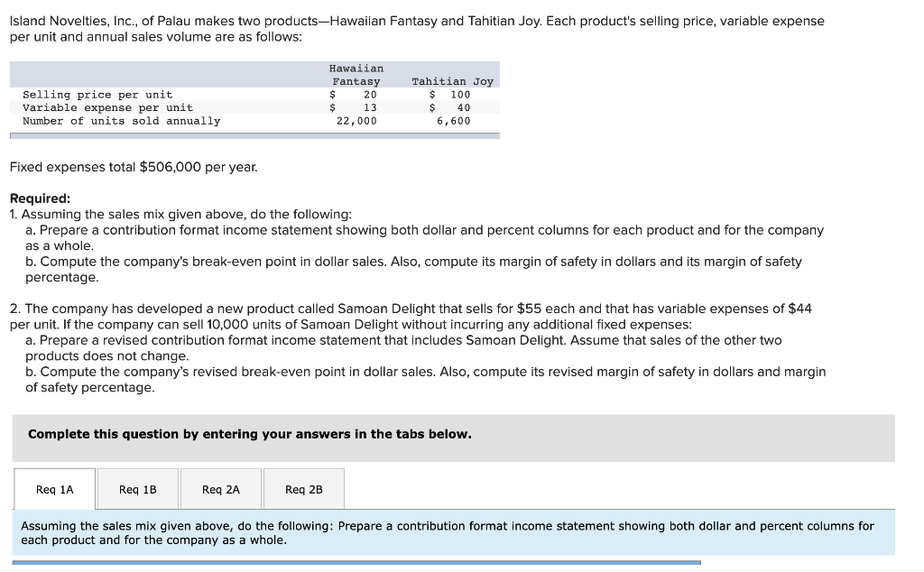Click the Hawaiian Fantasy column header

tap(356, 75)
